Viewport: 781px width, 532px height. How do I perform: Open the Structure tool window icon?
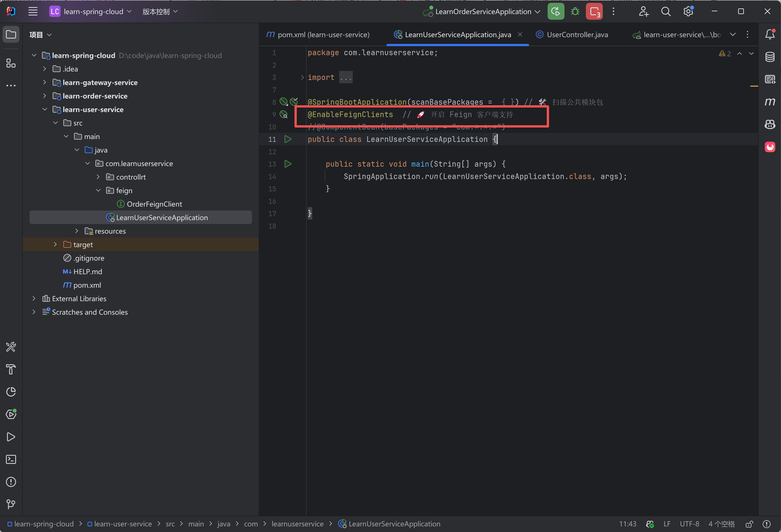coord(11,63)
